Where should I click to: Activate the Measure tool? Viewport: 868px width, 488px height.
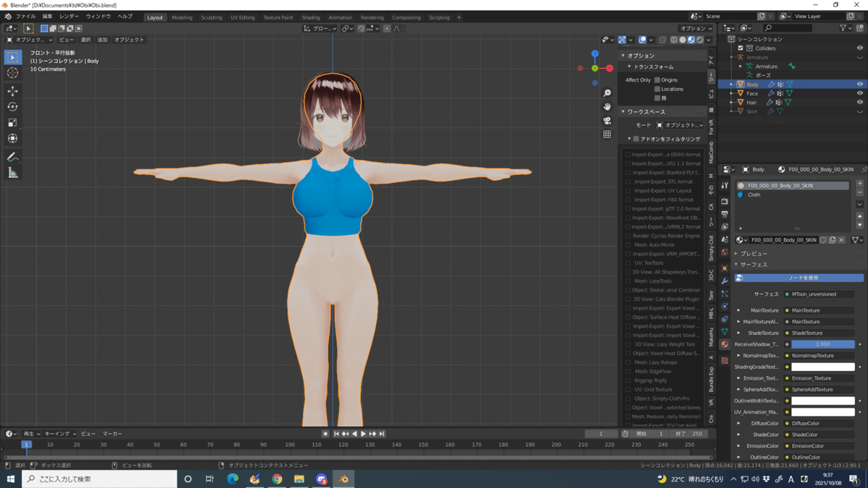pyautogui.click(x=12, y=171)
